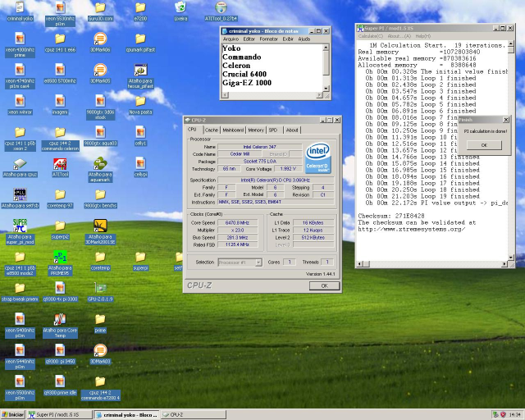Click OK in the Finish dialog

coord(484,145)
